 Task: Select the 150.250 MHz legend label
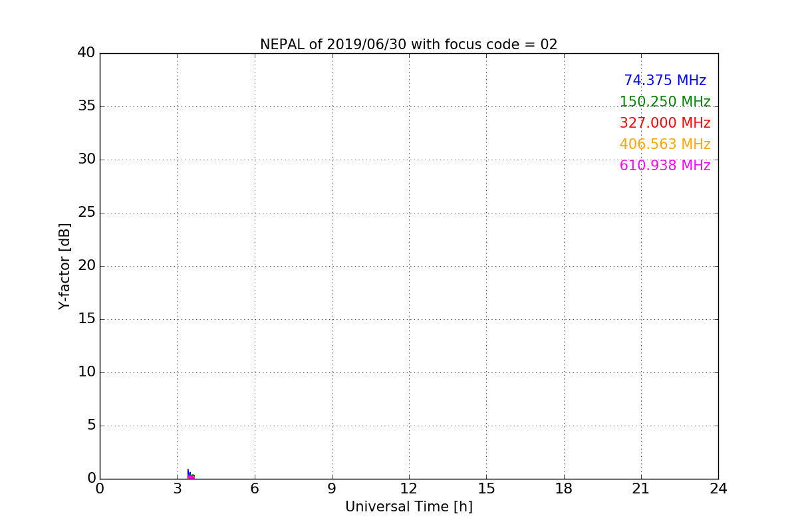click(665, 102)
